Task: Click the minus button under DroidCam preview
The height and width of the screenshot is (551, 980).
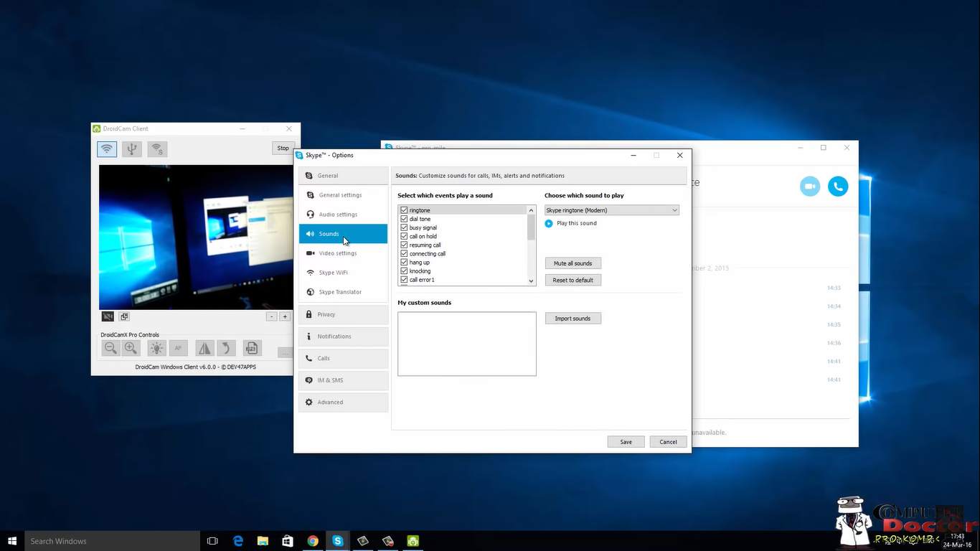Action: pyautogui.click(x=271, y=316)
